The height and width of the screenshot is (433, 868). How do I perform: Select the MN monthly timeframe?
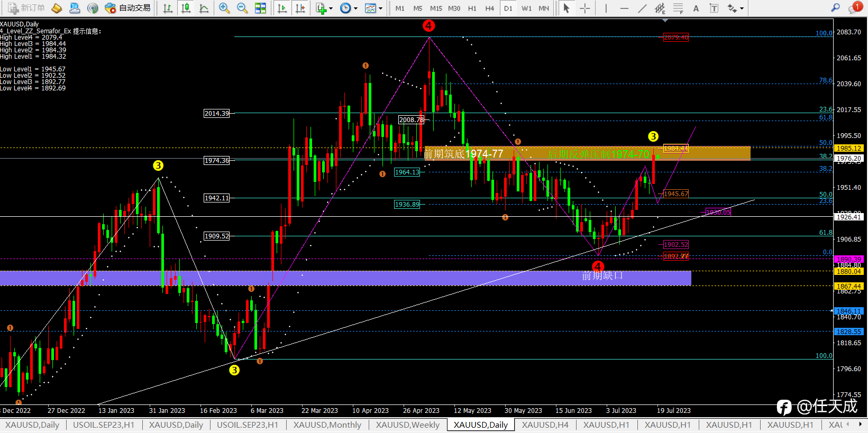click(x=544, y=8)
